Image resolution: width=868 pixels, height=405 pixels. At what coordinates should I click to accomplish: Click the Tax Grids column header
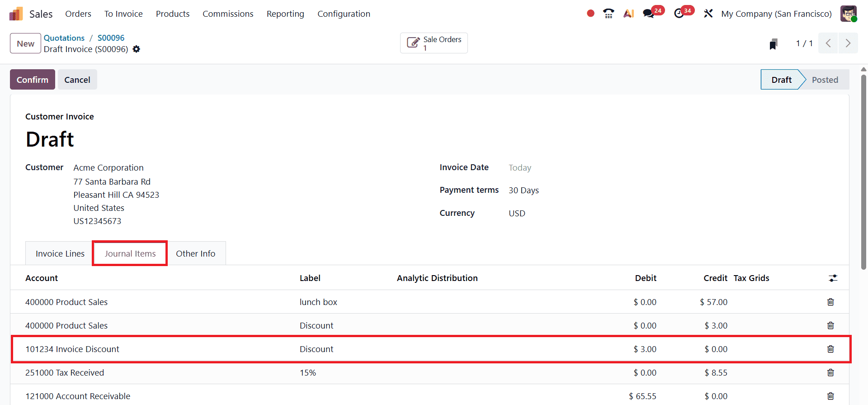(751, 278)
